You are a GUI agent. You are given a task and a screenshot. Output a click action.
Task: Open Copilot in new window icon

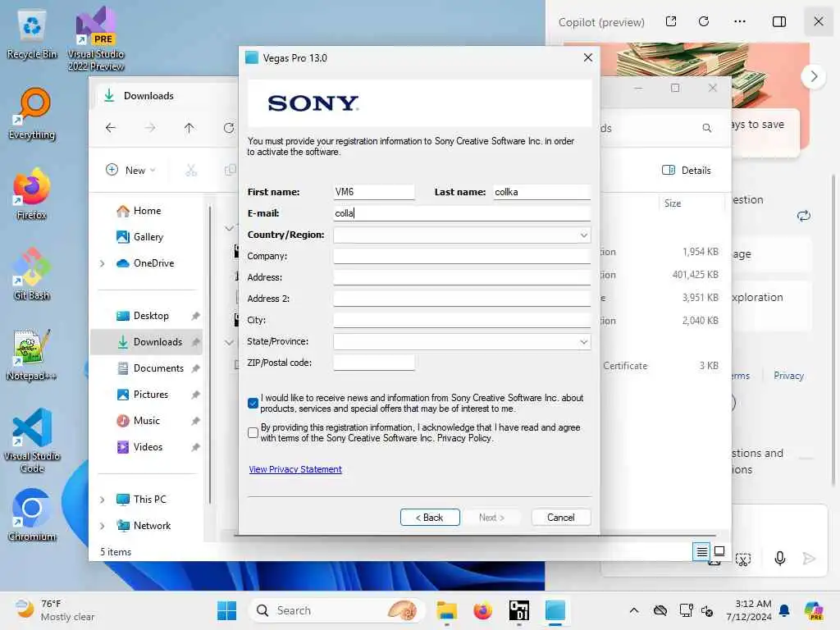tap(671, 21)
